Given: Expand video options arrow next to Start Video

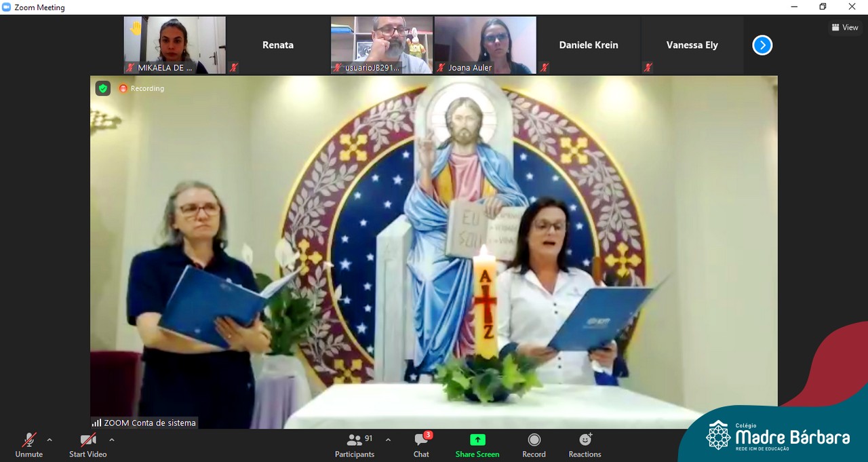Looking at the screenshot, I should point(112,440).
